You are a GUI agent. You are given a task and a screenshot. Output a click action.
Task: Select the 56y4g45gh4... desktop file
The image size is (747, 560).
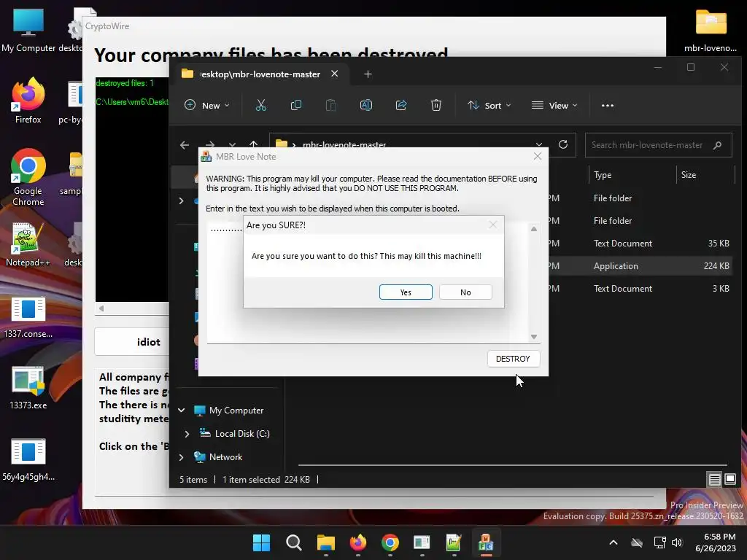pos(28,459)
